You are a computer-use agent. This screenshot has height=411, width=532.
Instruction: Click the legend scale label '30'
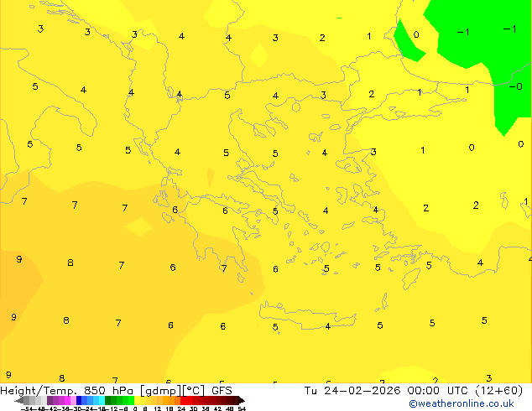click(x=193, y=408)
